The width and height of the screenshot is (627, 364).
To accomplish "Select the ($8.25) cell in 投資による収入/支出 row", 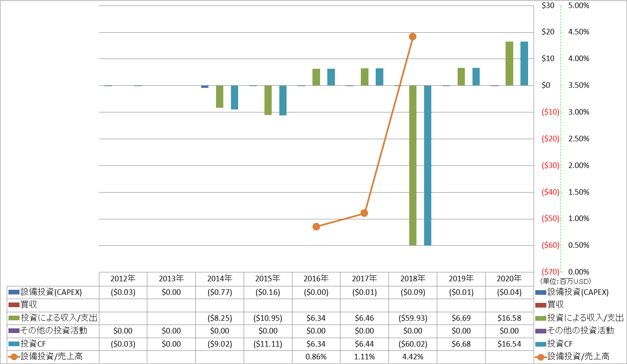I will click(219, 318).
